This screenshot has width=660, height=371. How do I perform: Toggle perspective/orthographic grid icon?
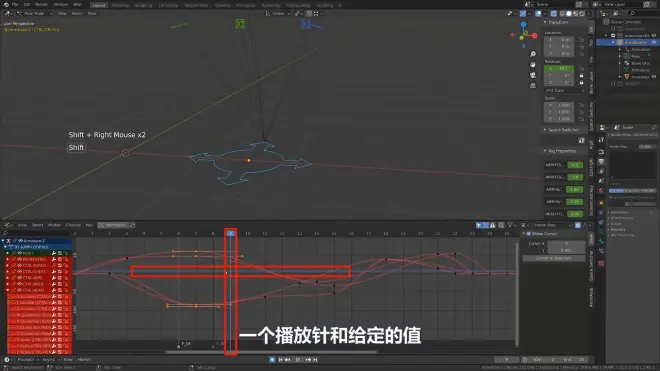[x=533, y=85]
